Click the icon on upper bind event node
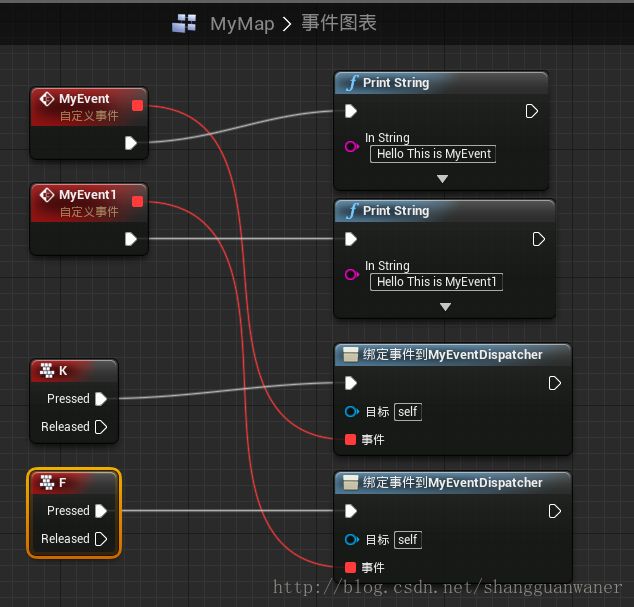634x607 pixels. tap(351, 354)
